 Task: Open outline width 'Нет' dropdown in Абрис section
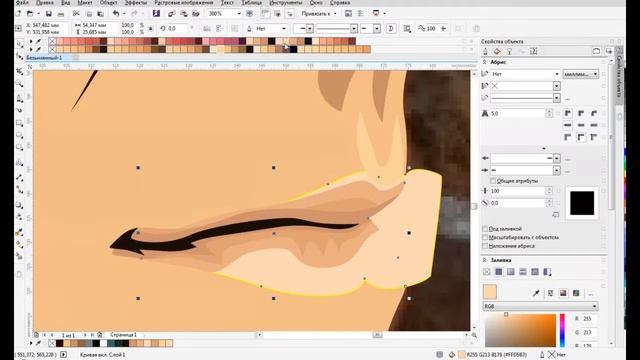[557, 74]
